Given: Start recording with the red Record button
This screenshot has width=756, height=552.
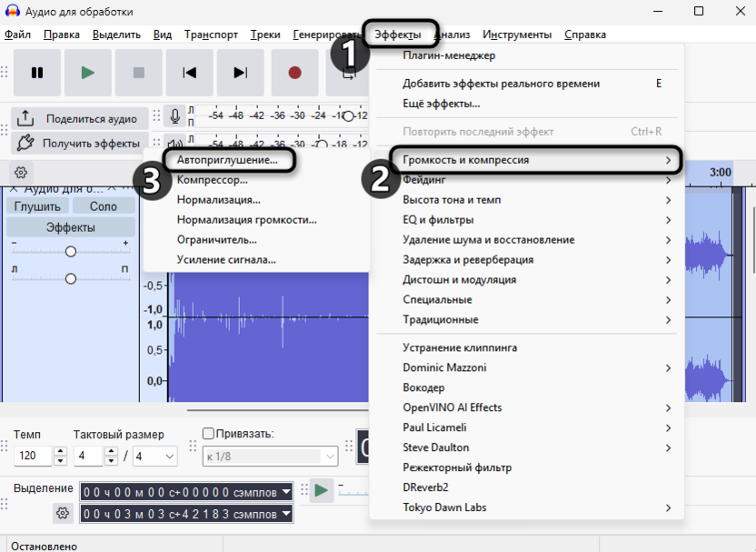Looking at the screenshot, I should (294, 73).
